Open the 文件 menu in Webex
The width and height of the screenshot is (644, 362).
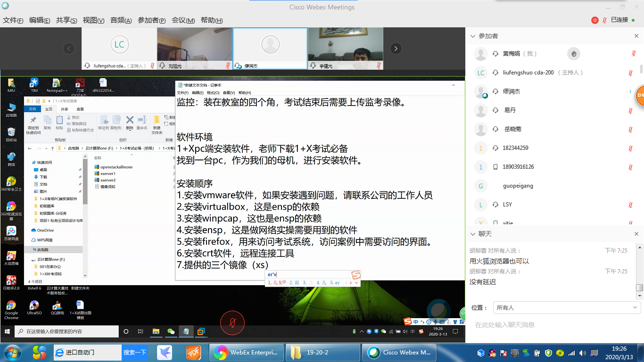[13, 20]
